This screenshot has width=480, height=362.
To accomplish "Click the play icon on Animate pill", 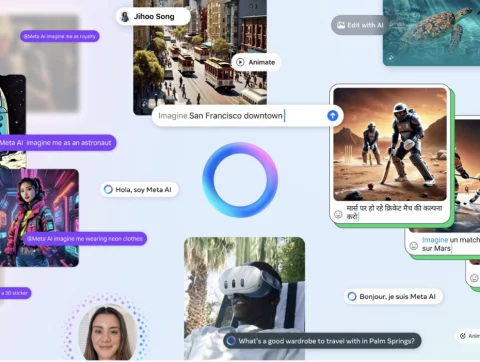I will coord(240,62).
